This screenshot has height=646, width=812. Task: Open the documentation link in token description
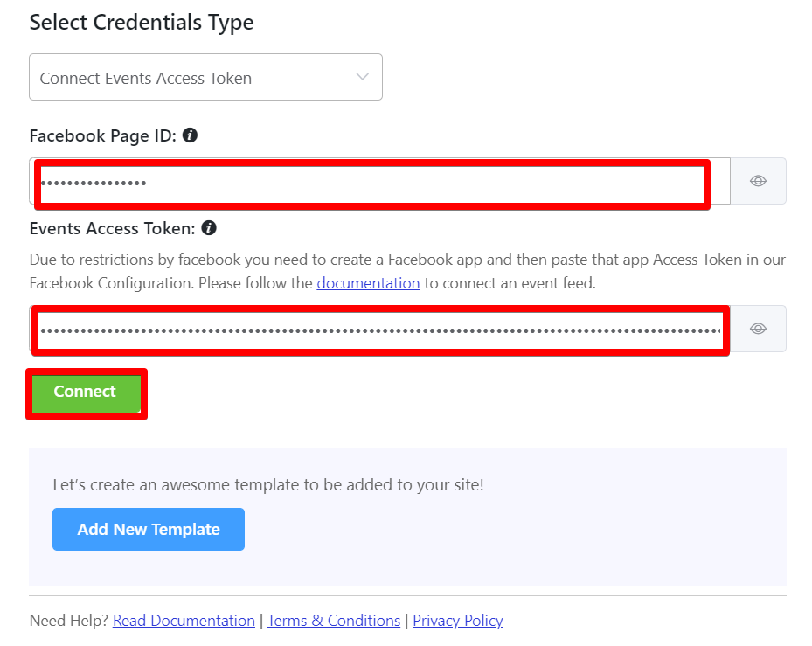pos(368,283)
